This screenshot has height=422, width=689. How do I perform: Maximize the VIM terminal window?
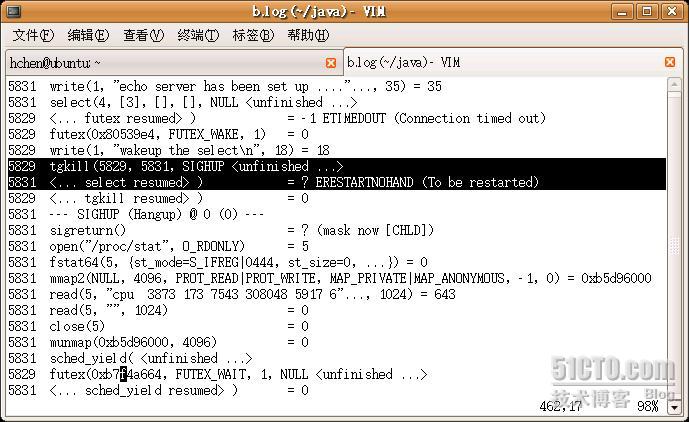point(647,11)
